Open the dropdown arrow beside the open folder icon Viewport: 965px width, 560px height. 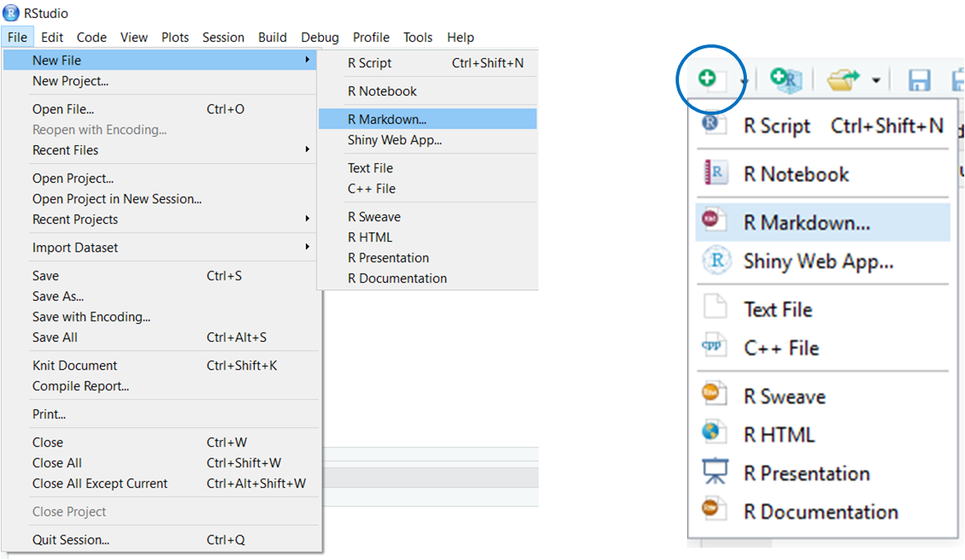(876, 80)
